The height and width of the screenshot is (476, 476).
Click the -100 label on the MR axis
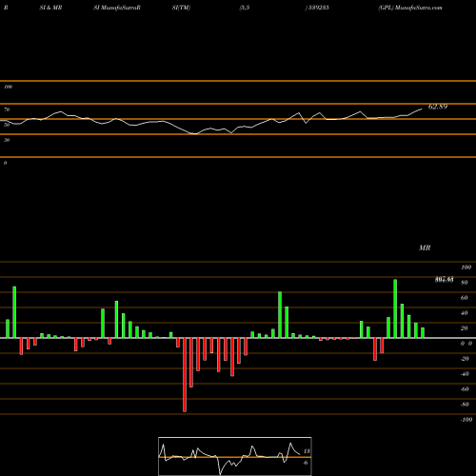click(466, 420)
